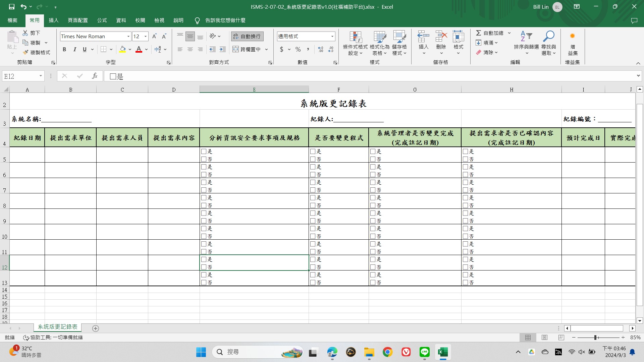Open the Formulas ribbon tab
The height and width of the screenshot is (362, 644).
102,20
